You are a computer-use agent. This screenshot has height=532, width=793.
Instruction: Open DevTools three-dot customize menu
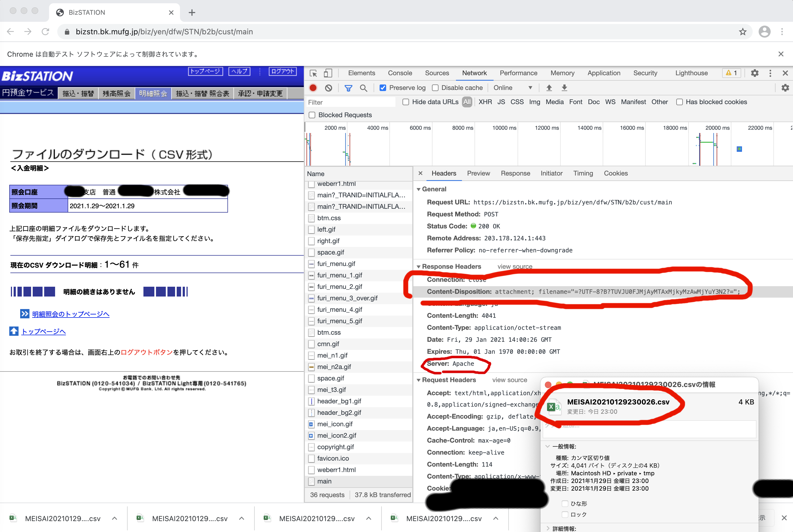click(770, 73)
